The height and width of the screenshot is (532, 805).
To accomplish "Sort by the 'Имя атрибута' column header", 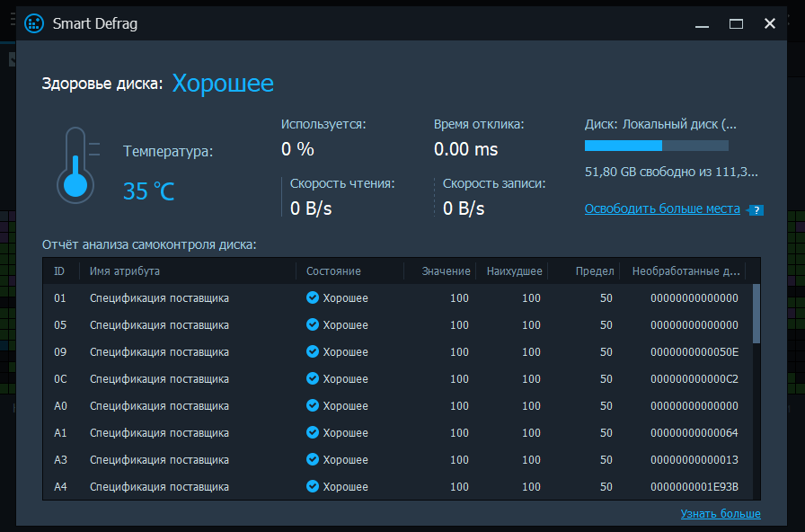I will tap(125, 271).
